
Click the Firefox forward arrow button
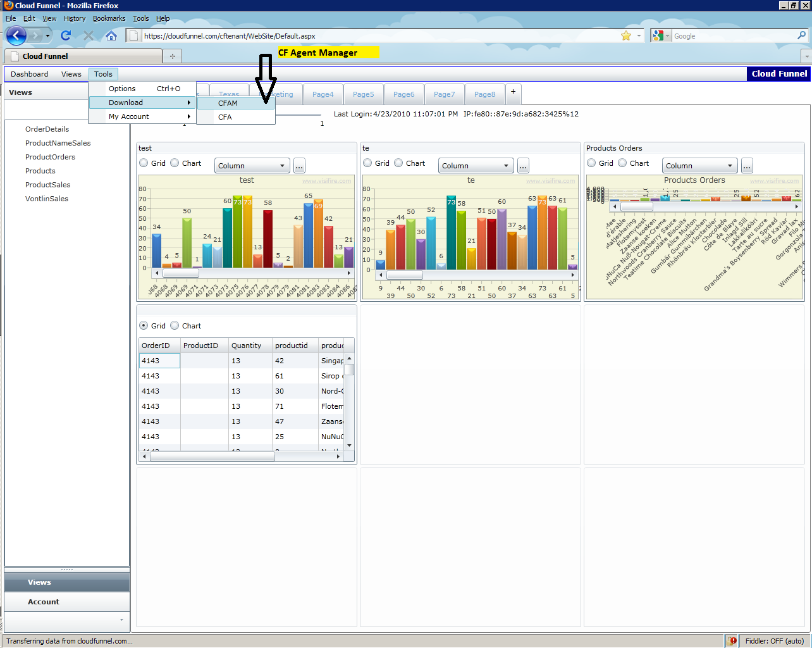[35, 36]
